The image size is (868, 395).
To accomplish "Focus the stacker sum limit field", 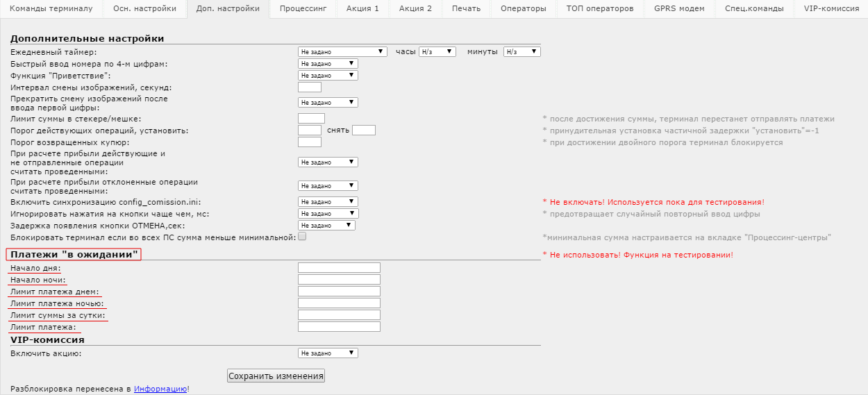I will click(x=311, y=119).
